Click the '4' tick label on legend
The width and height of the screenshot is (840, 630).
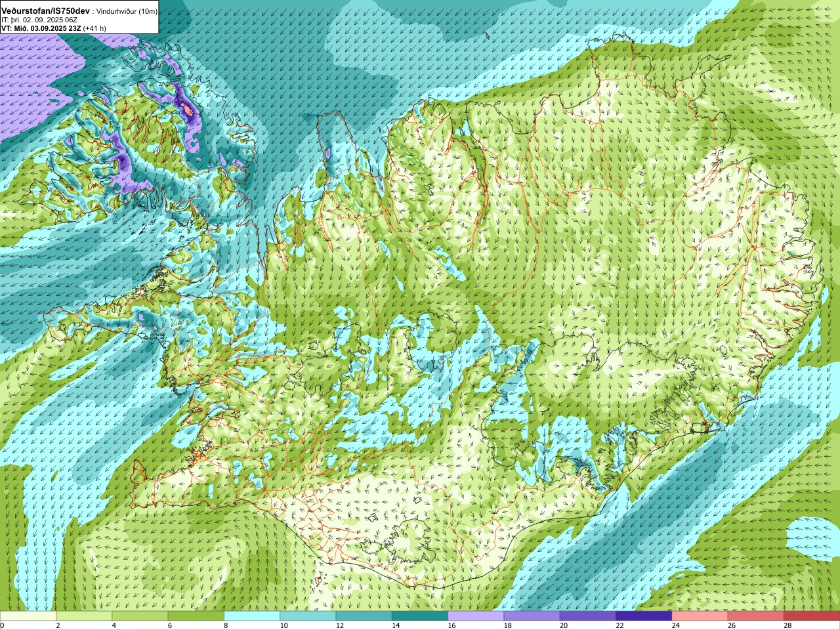pyautogui.click(x=114, y=625)
